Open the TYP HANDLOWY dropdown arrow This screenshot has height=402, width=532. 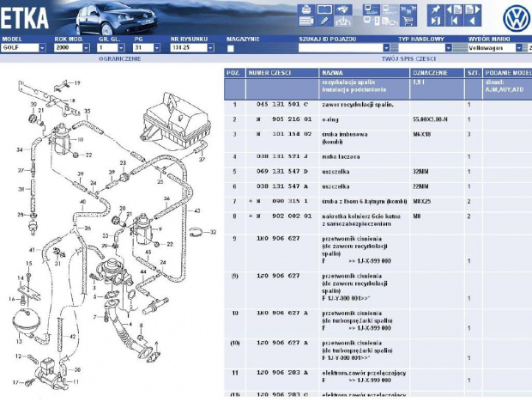pos(448,48)
